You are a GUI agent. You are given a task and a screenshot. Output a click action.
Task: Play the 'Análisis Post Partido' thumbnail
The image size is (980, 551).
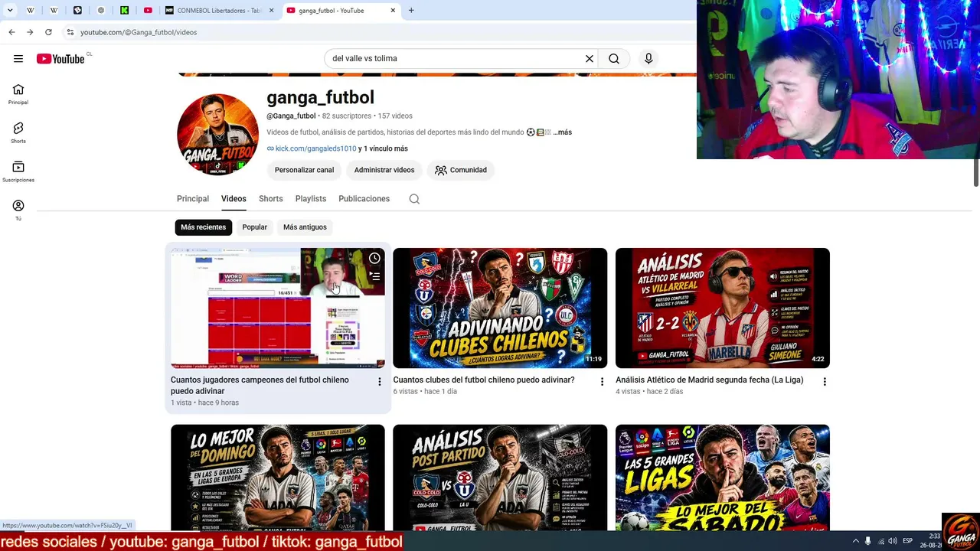click(500, 478)
